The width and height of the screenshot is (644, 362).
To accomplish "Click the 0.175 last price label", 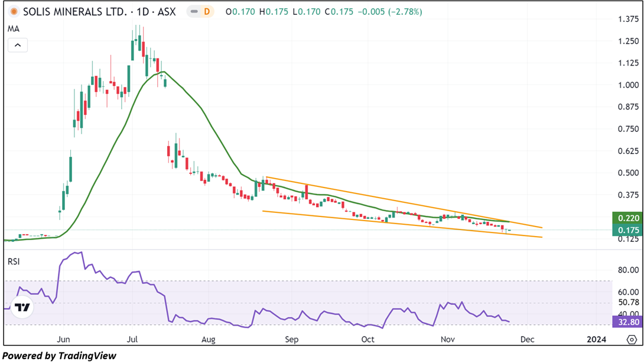I will click(x=627, y=230).
